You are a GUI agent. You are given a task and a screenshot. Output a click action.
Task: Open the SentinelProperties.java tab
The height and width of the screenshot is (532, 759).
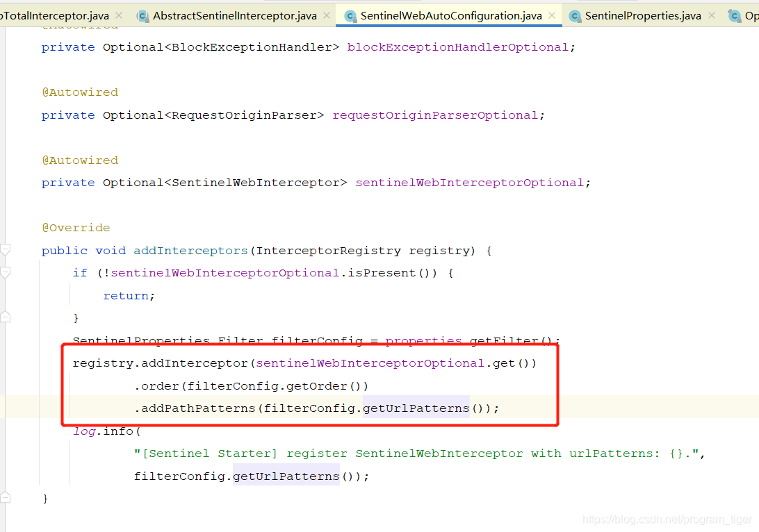coord(643,16)
